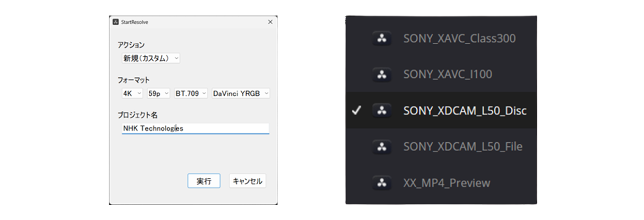Open the アクション dropdown showing 新規（カスタム）
644x220 pixels.
150,58
